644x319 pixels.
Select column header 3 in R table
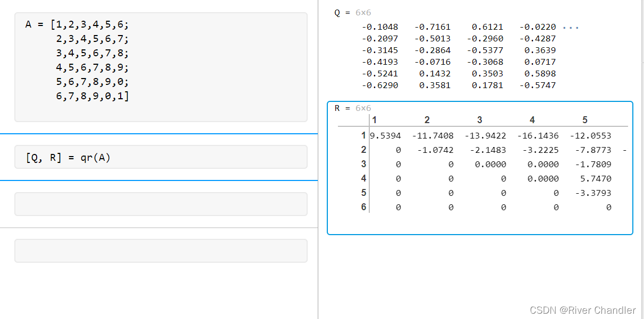tap(479, 120)
